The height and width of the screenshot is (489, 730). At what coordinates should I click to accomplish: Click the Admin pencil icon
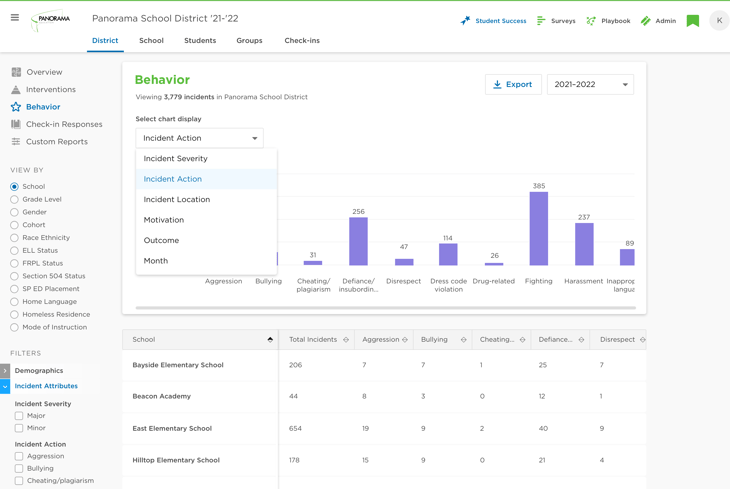click(x=645, y=20)
